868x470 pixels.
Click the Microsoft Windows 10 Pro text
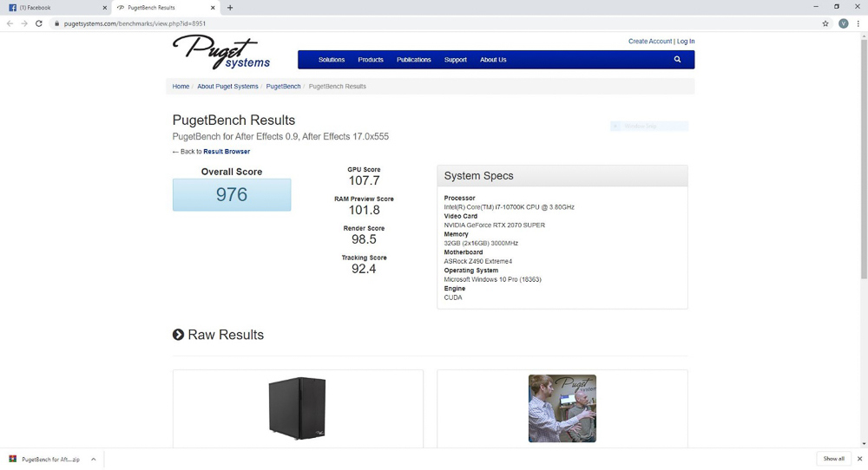click(x=493, y=279)
